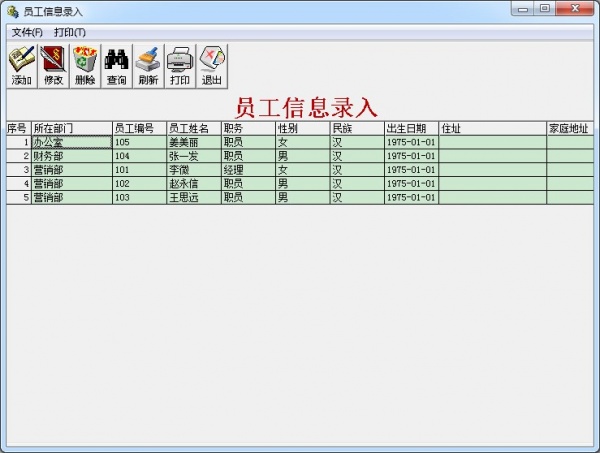Viewport: 600px width, 453px height.
Task: Close the 员工信息录入 window
Action: pos(575,9)
